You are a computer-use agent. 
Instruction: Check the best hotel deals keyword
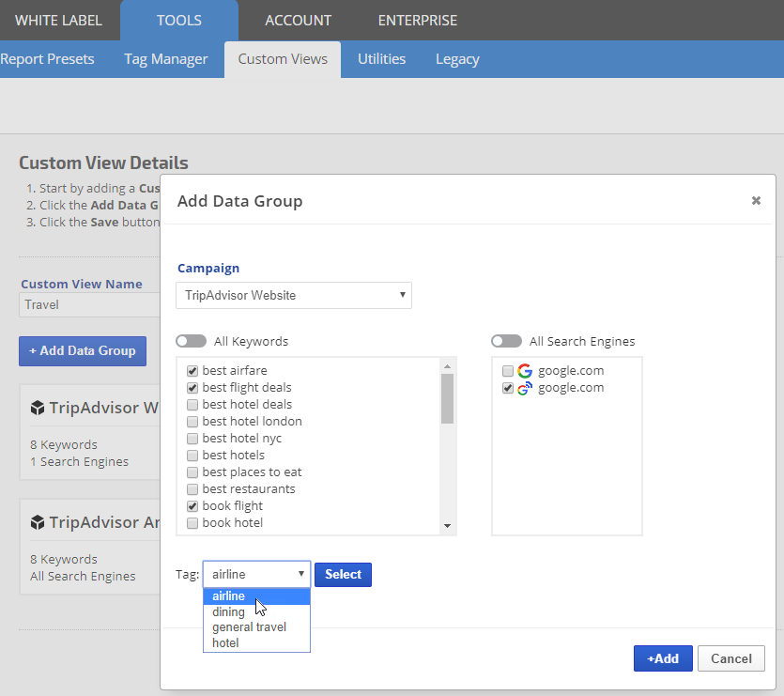(x=192, y=405)
